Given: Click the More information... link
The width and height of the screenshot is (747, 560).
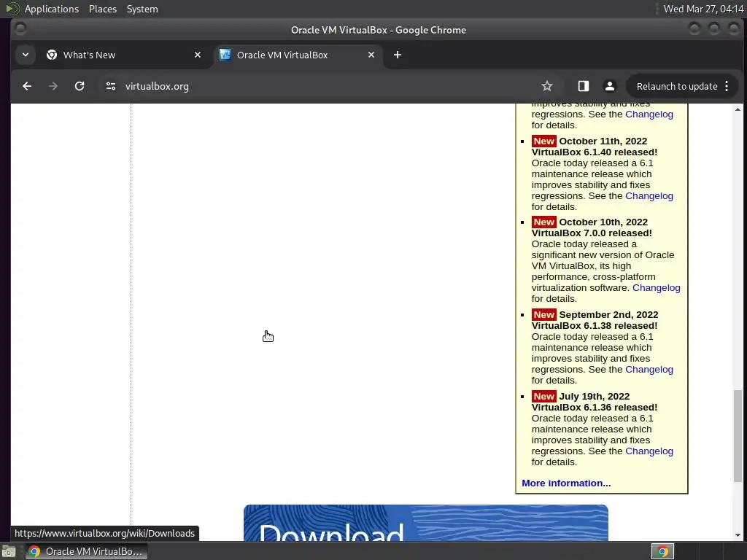Looking at the screenshot, I should click(566, 483).
